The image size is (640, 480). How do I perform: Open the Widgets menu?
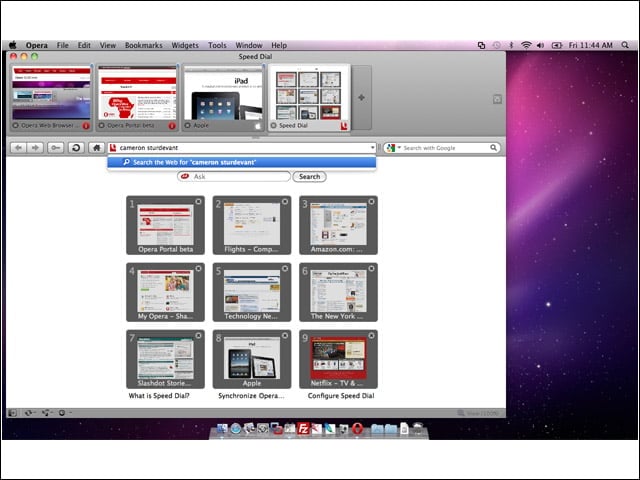coord(185,45)
